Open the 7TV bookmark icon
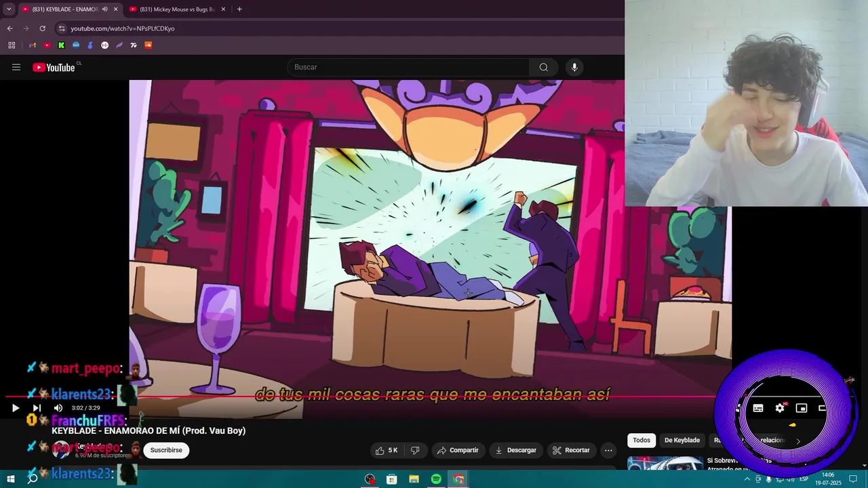The height and width of the screenshot is (488, 868). 134,45
